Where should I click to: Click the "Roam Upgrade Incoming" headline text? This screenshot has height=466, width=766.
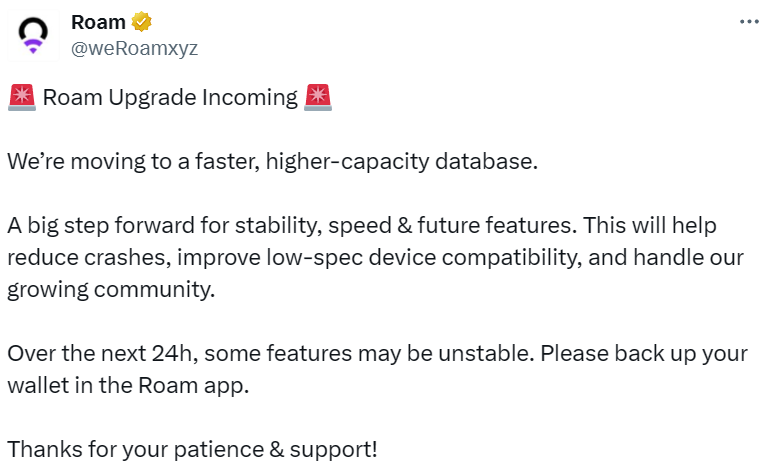[170, 98]
